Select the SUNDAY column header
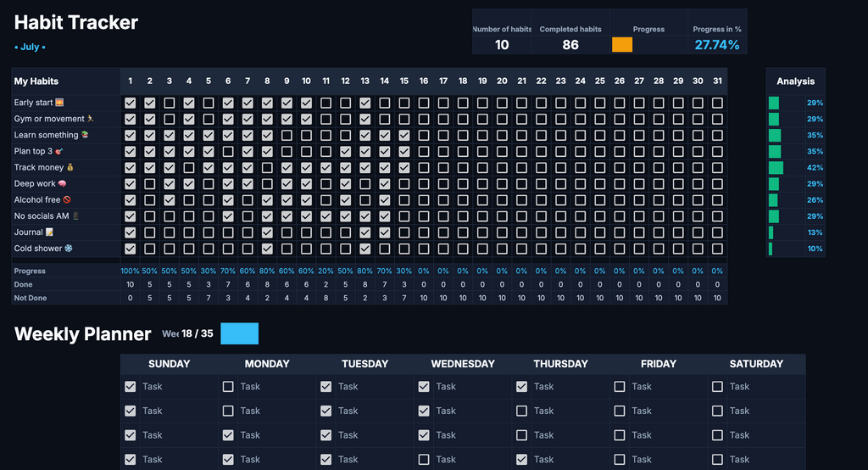 tap(169, 364)
